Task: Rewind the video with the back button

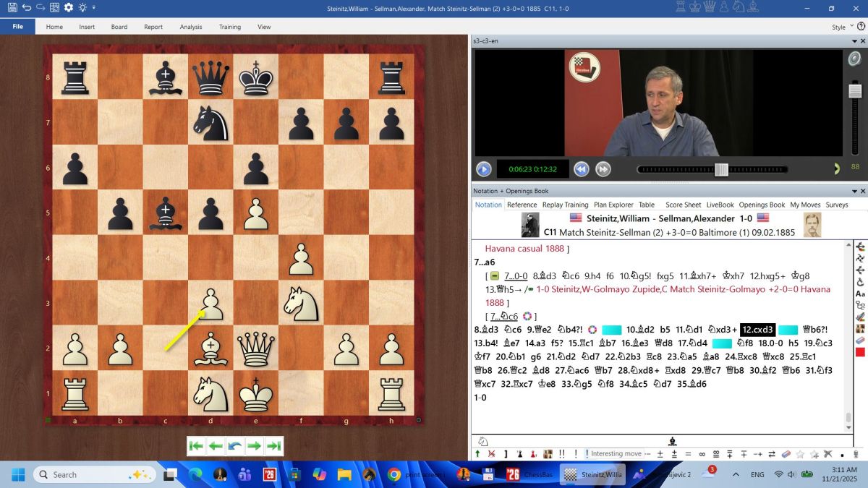Action: 582,169
